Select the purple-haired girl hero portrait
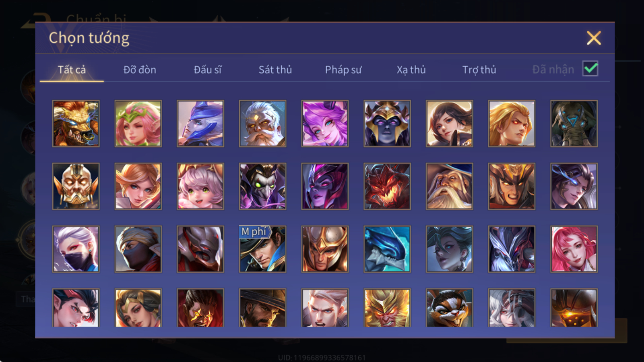Screen dimensions: 644x362 click(325, 123)
